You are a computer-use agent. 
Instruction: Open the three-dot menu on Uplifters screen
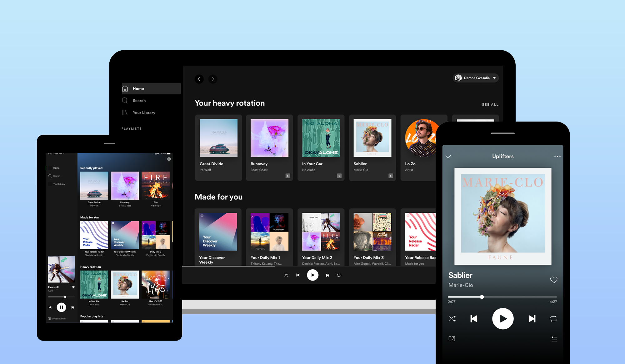(x=557, y=157)
